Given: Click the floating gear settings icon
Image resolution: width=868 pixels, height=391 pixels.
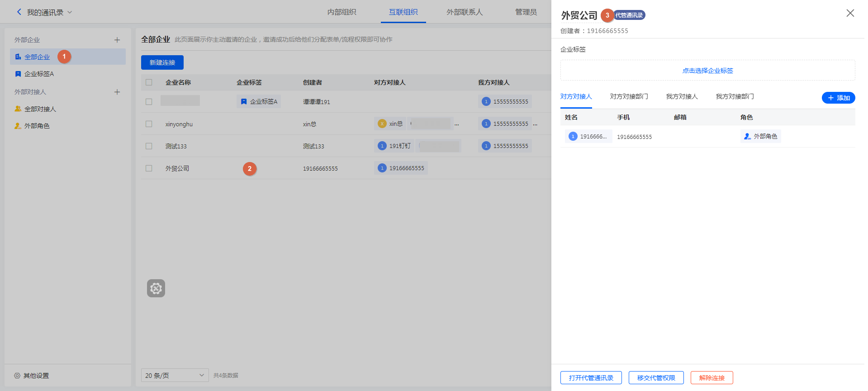Looking at the screenshot, I should (x=156, y=288).
